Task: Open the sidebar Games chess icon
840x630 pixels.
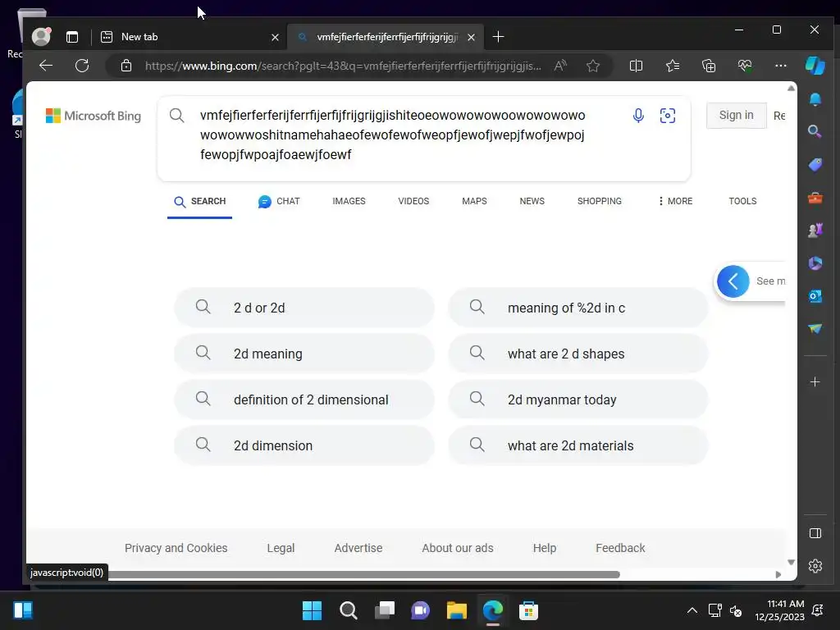Action: pos(815,231)
